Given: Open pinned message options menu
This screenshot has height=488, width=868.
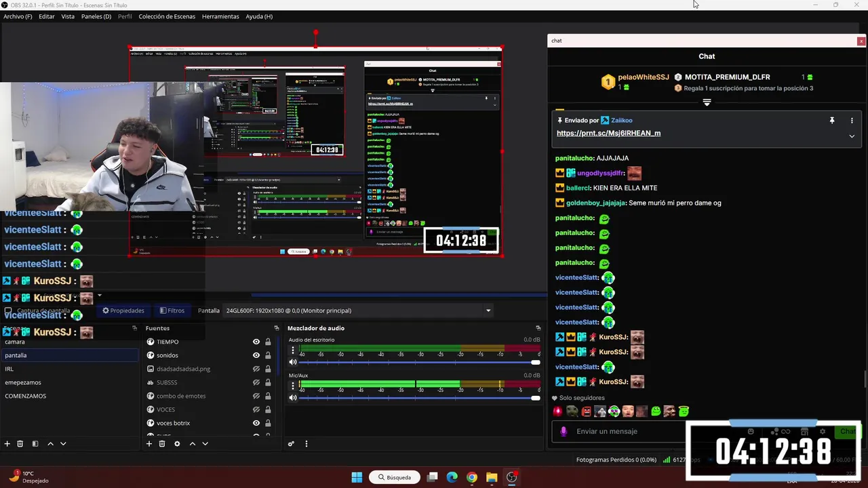Looking at the screenshot, I should click(852, 121).
